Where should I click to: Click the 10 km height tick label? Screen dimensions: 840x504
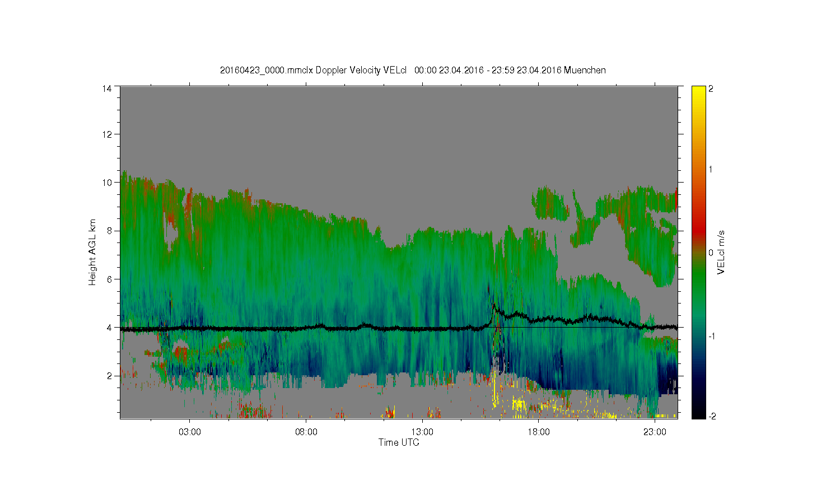pos(107,183)
